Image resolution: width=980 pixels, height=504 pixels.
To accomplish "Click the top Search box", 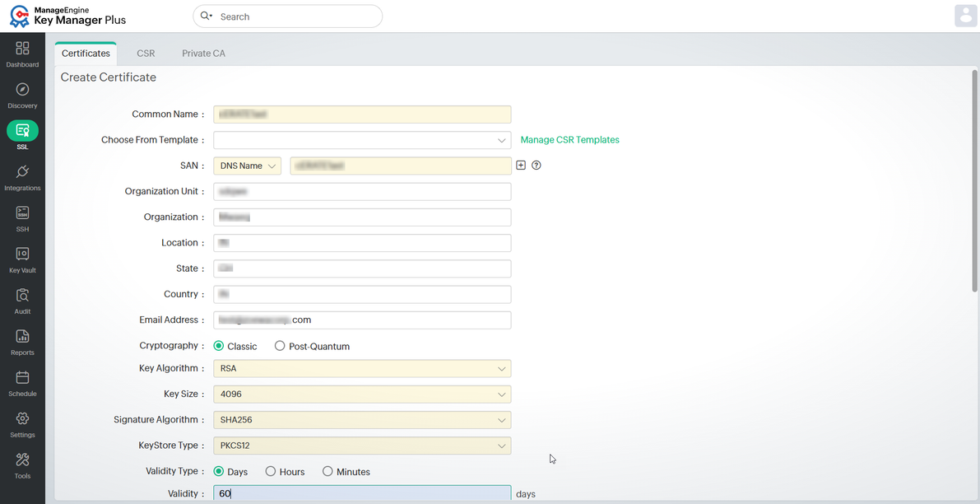I will click(x=287, y=16).
